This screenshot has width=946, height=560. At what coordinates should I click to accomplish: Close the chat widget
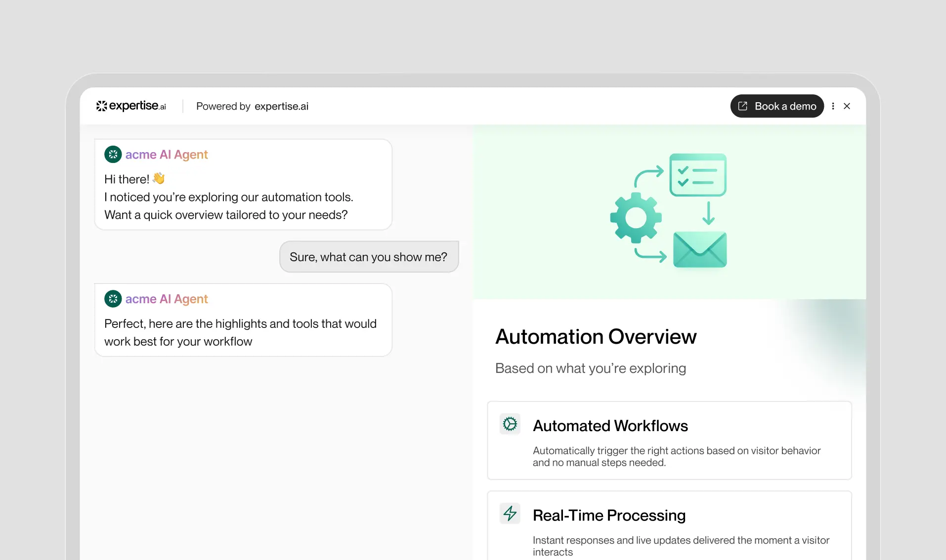pos(847,106)
